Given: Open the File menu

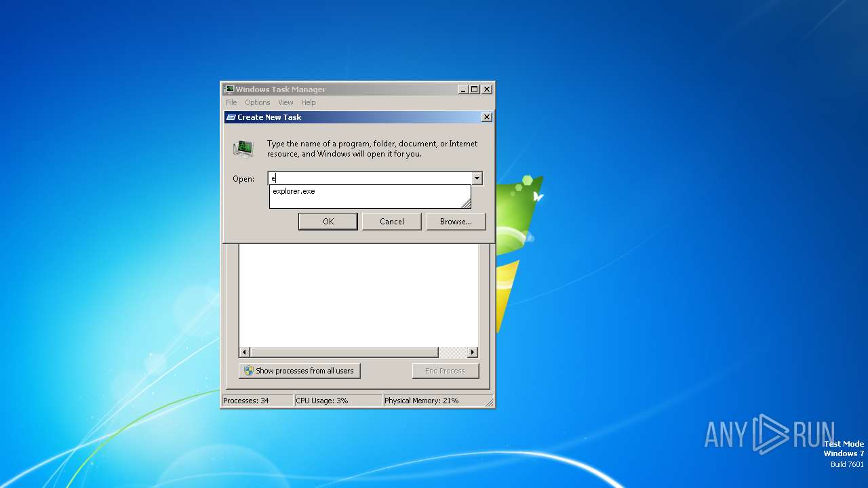Looking at the screenshot, I should tap(231, 102).
